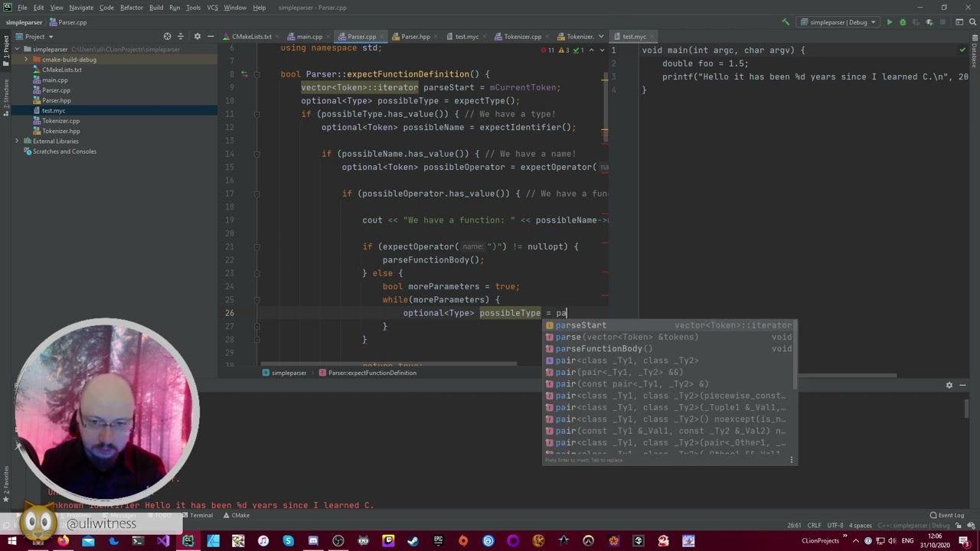Hide the Project tool window

(x=210, y=36)
